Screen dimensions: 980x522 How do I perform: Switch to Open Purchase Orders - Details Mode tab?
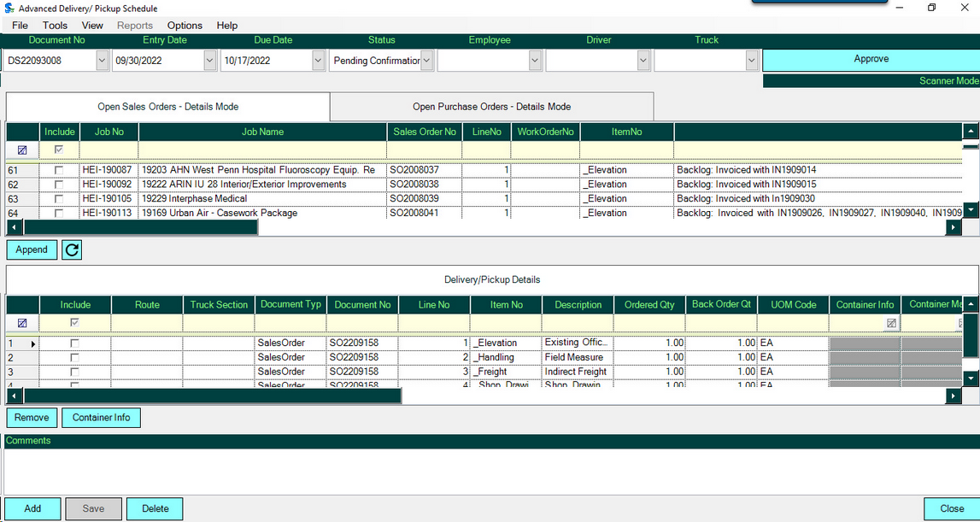click(491, 107)
